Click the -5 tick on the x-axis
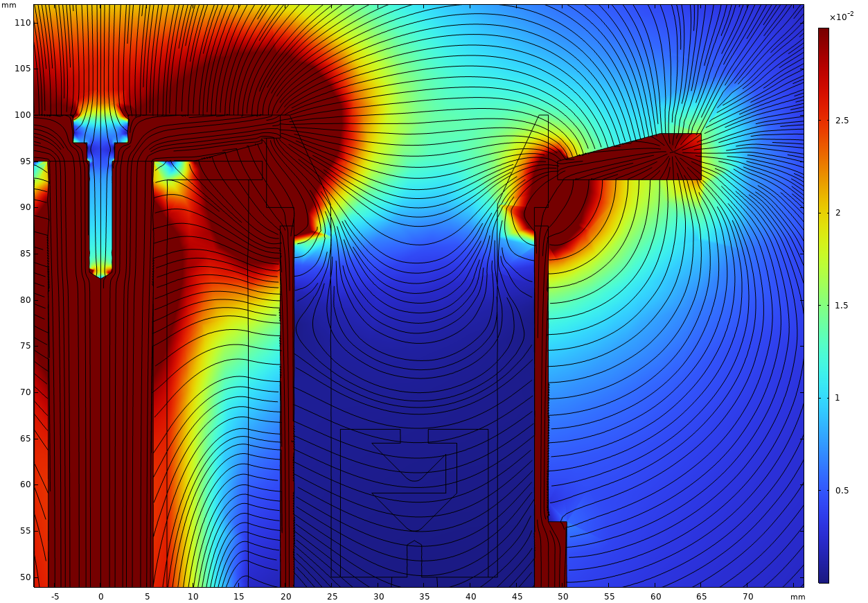This screenshot has width=868, height=603. [55, 596]
